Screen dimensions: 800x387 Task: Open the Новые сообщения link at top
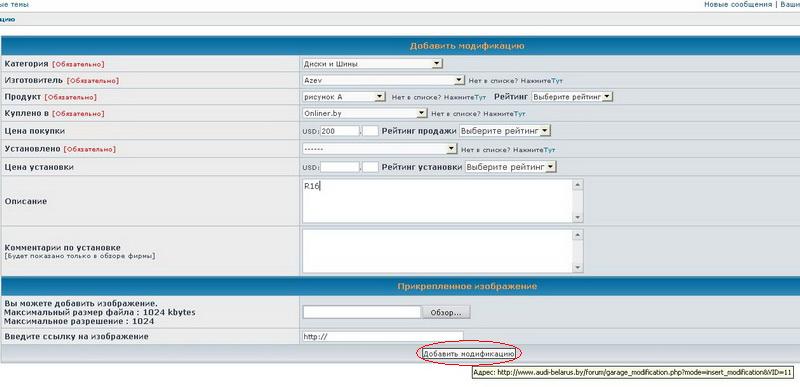pyautogui.click(x=738, y=4)
